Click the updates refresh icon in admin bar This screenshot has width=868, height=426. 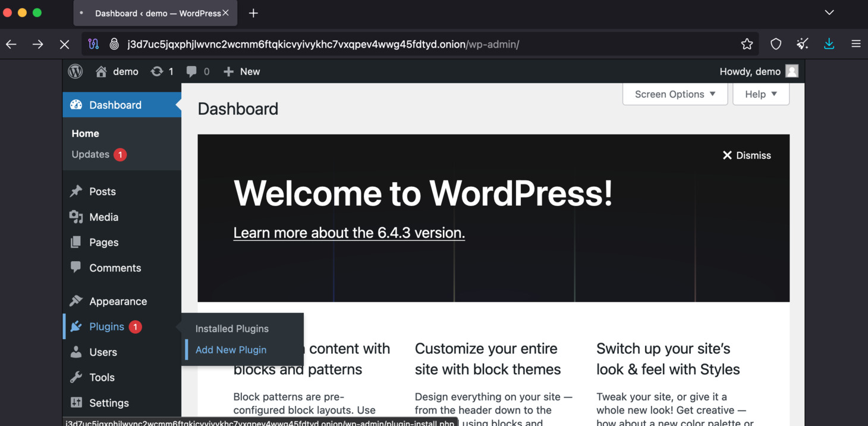156,71
